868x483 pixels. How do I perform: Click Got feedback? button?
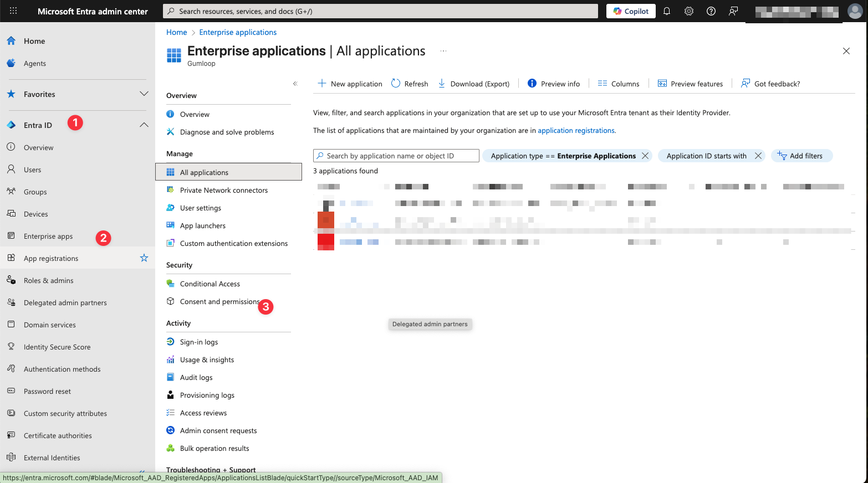click(770, 84)
